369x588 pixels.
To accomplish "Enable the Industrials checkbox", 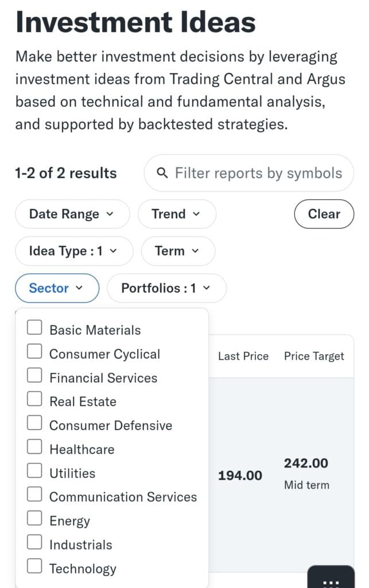I will pyautogui.click(x=35, y=543).
